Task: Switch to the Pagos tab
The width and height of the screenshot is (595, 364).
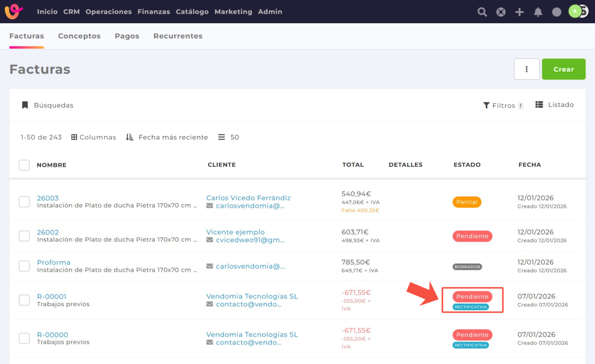Action: pos(127,36)
